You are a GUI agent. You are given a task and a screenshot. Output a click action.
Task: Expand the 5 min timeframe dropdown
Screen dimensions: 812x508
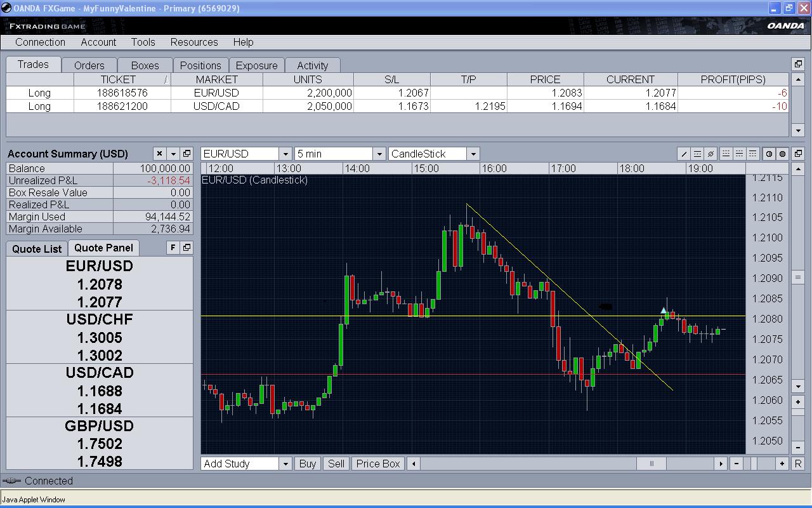click(379, 154)
